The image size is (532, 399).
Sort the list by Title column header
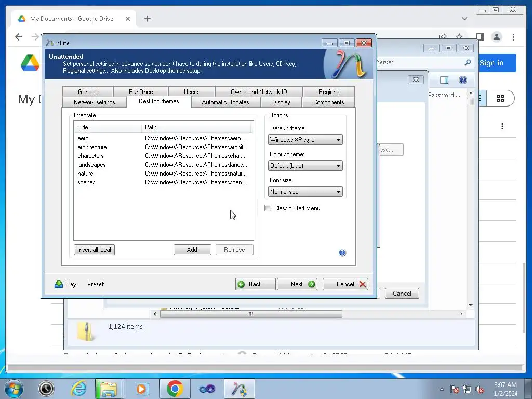click(x=108, y=127)
